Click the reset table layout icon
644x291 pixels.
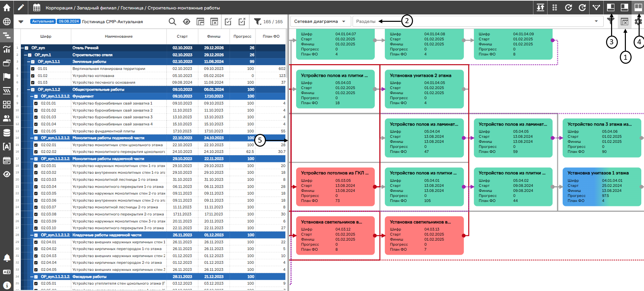(x=214, y=22)
